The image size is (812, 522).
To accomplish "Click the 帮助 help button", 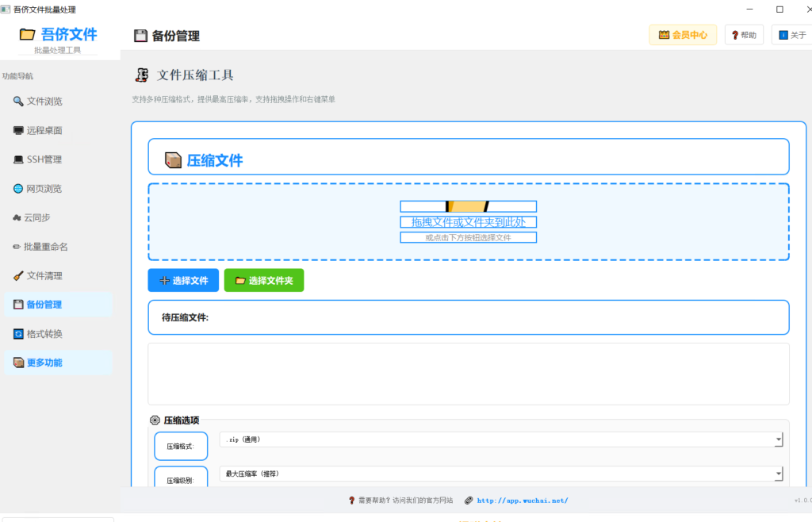I will pos(744,35).
